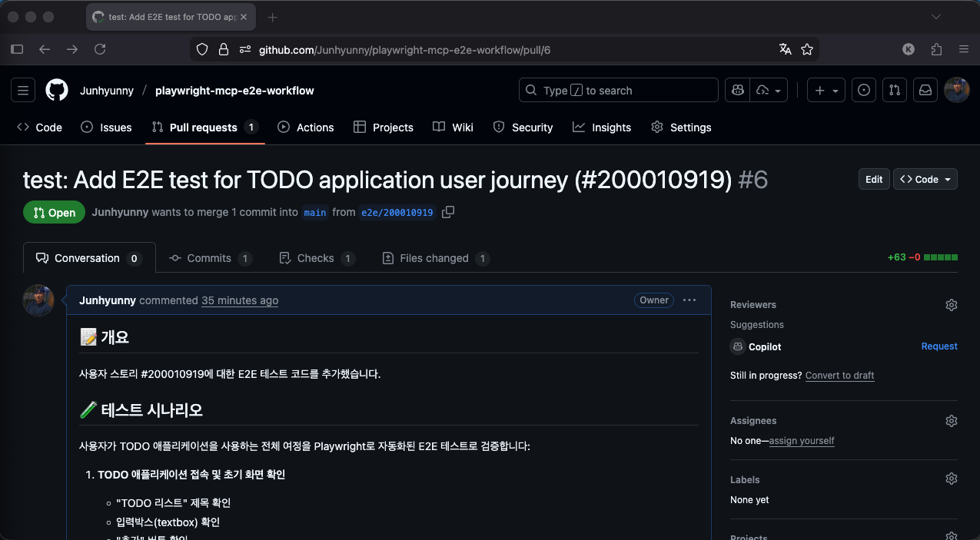Open the browser extensions puzzle icon
980x540 pixels.
pyautogui.click(x=936, y=49)
